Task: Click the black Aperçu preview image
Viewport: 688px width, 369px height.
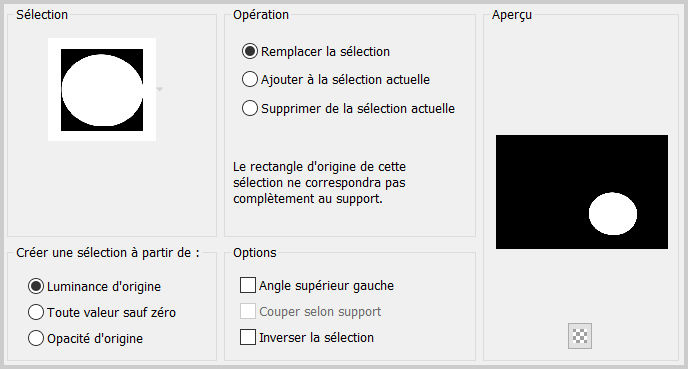Action: click(x=582, y=192)
